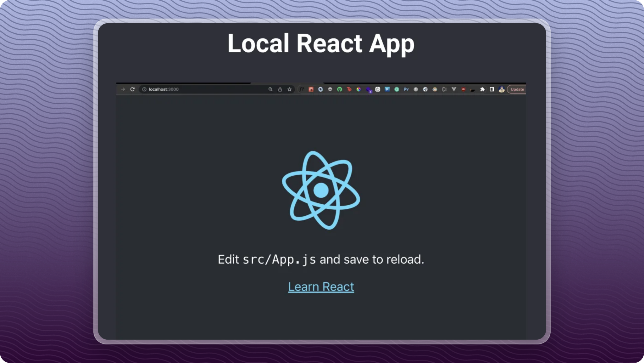Click the spinning React atom logo
Screen dimensions: 644x363
tap(321, 190)
